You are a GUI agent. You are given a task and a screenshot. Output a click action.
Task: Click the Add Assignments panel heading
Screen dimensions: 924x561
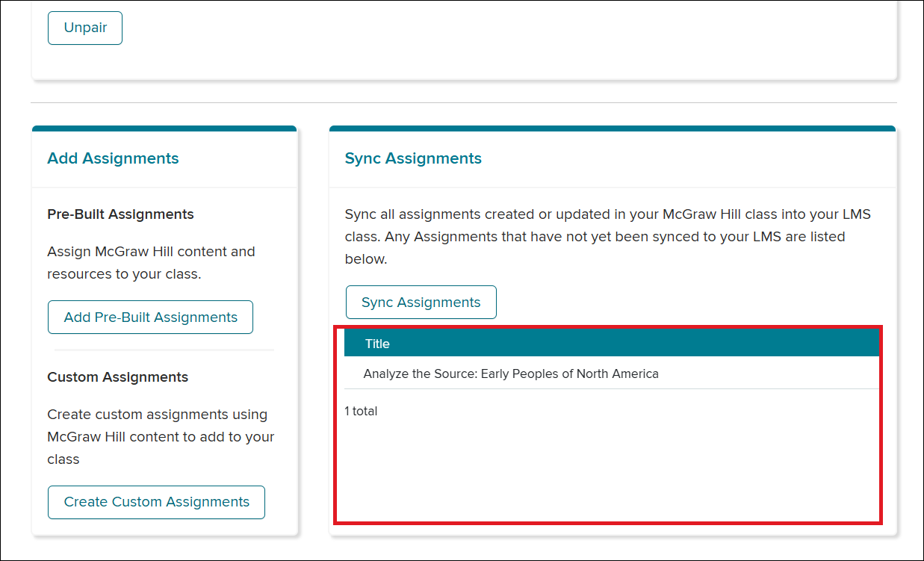pyautogui.click(x=113, y=158)
